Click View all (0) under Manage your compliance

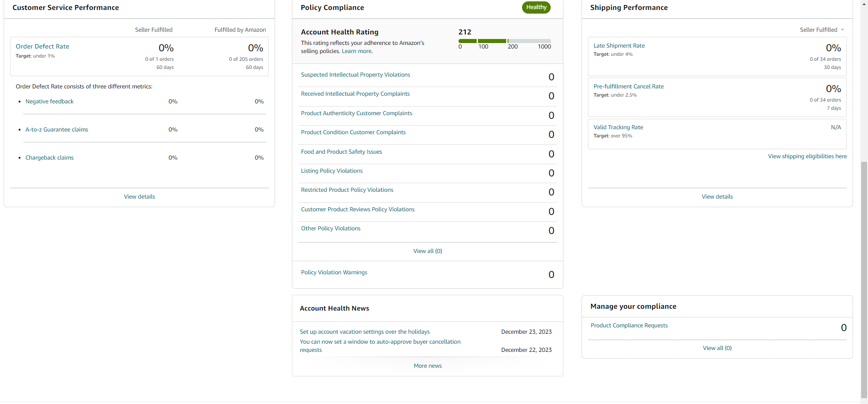click(x=717, y=348)
